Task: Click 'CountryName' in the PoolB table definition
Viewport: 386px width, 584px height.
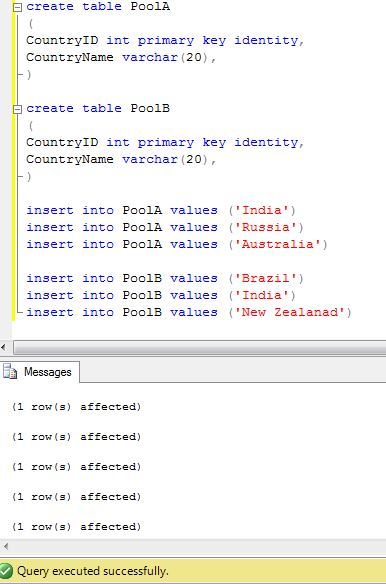Action: [x=70, y=159]
